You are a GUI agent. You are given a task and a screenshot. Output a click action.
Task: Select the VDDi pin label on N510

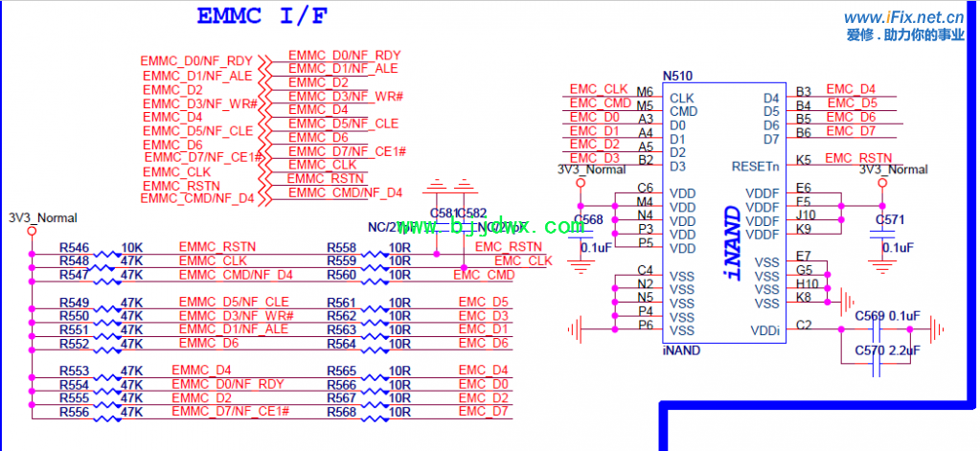point(764,331)
